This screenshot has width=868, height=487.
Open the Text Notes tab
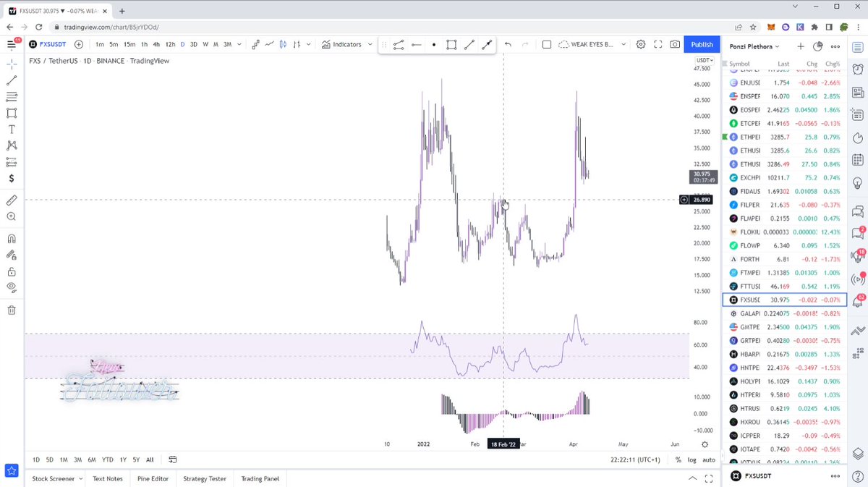[108, 478]
